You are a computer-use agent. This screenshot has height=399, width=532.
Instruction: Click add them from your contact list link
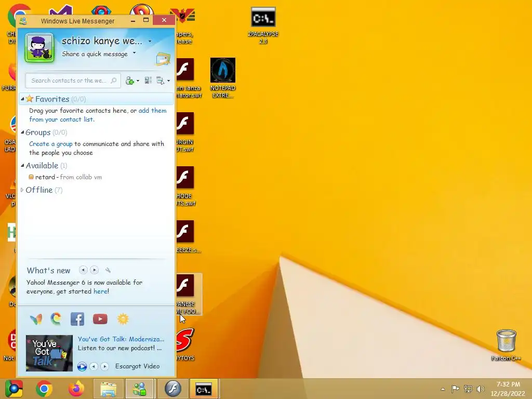tap(98, 115)
